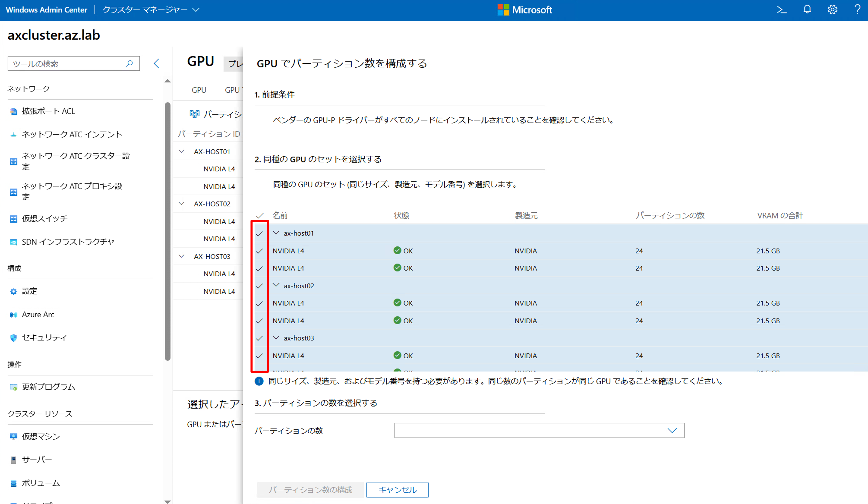Select first NVIDIA L4 under AX-HOST02 in background list
Viewport: 868px width, 504px height.
219,222
